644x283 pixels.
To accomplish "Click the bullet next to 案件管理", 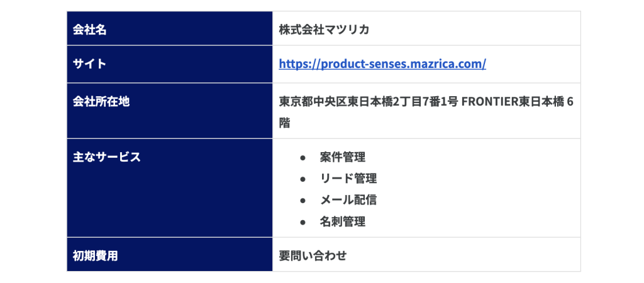I will pos(303,157).
